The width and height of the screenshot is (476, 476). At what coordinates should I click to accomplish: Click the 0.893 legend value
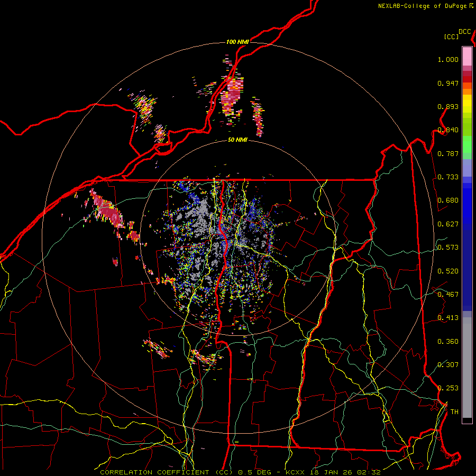click(x=448, y=106)
